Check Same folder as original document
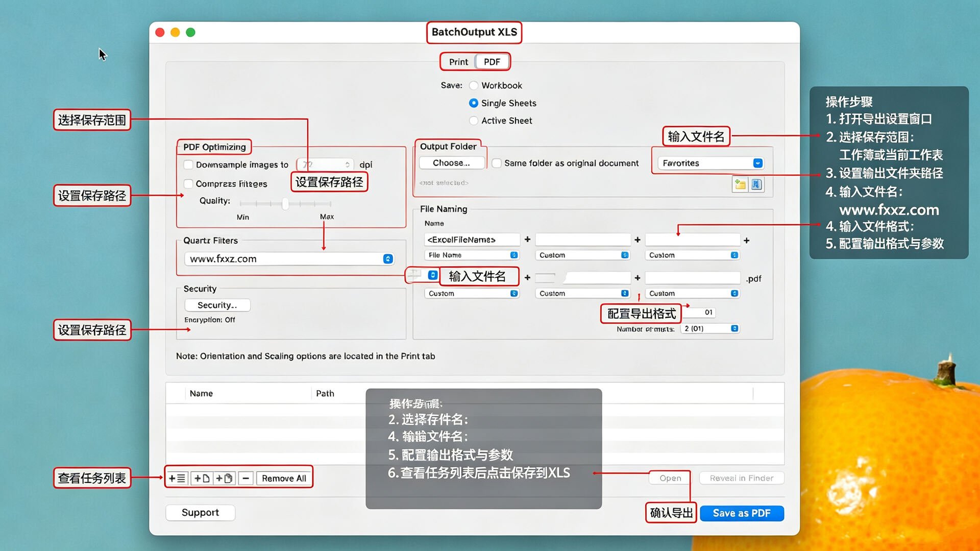The width and height of the screenshot is (980, 551). pos(496,163)
